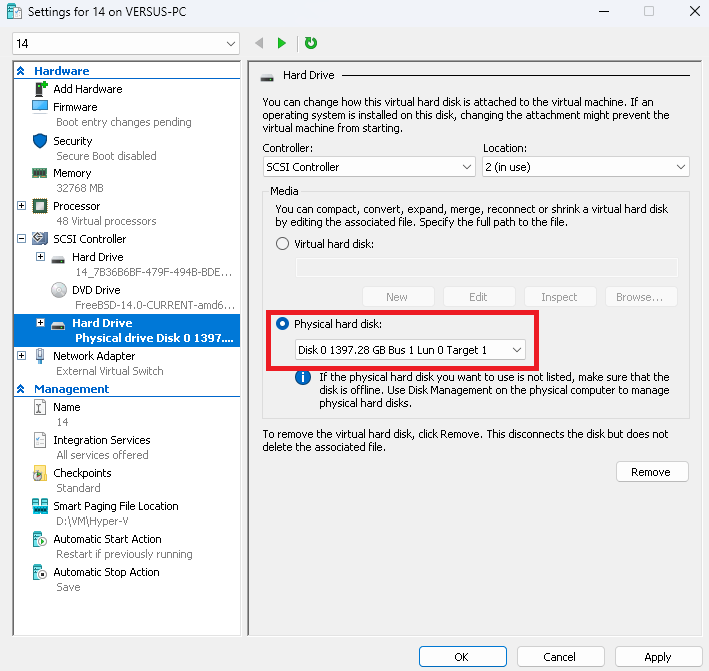
Task: Click the green forward arrow icon
Action: tap(282, 43)
